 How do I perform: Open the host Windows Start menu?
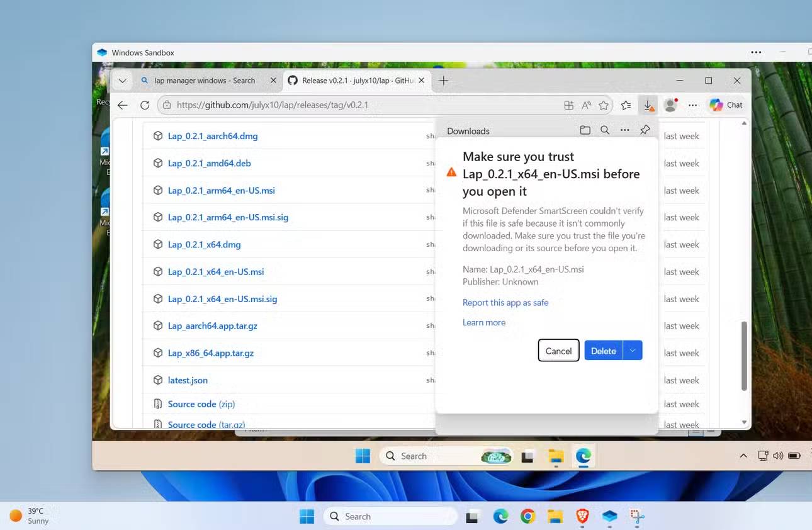coord(307,517)
